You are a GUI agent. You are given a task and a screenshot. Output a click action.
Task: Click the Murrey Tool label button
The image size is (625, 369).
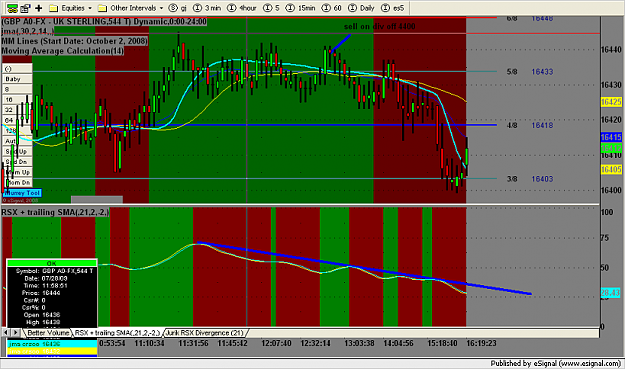coord(22,193)
